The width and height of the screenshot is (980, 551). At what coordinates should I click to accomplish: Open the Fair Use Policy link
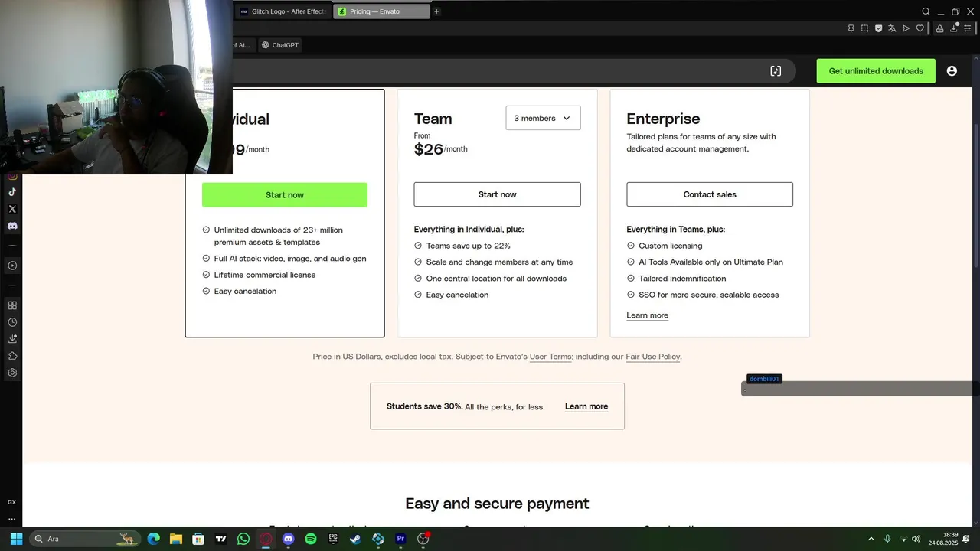click(653, 357)
